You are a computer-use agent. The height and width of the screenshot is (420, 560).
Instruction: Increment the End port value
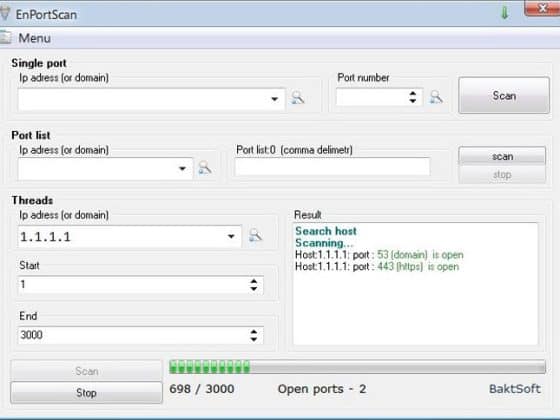254,331
